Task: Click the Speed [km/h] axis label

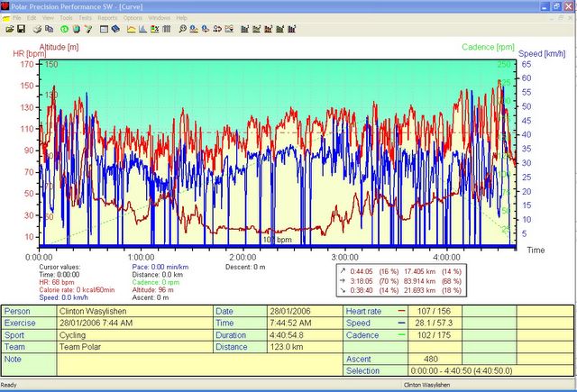Action: pos(542,54)
